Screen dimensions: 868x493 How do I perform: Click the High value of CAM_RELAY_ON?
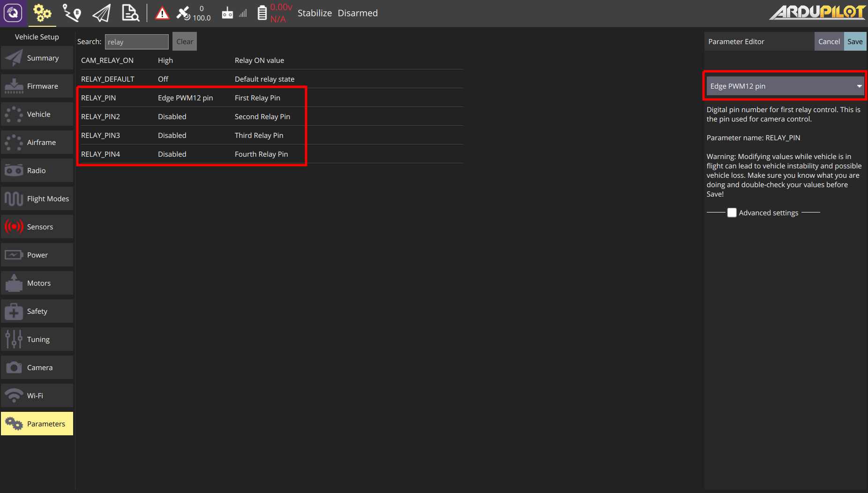point(165,61)
